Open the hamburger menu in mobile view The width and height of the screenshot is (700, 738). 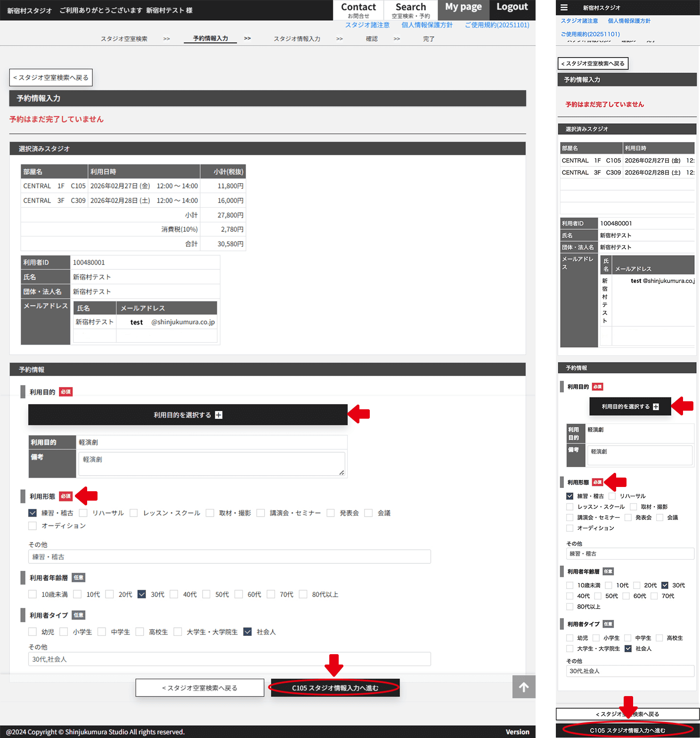564,8
